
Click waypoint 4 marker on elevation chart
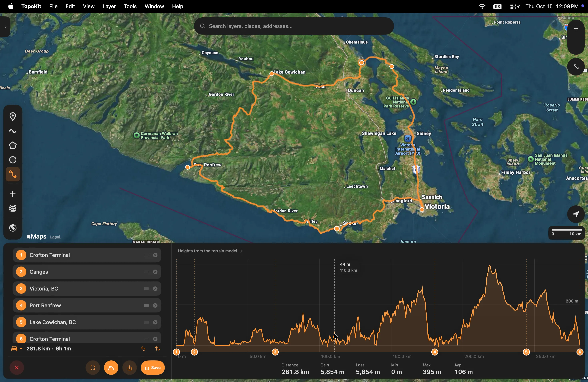point(435,352)
